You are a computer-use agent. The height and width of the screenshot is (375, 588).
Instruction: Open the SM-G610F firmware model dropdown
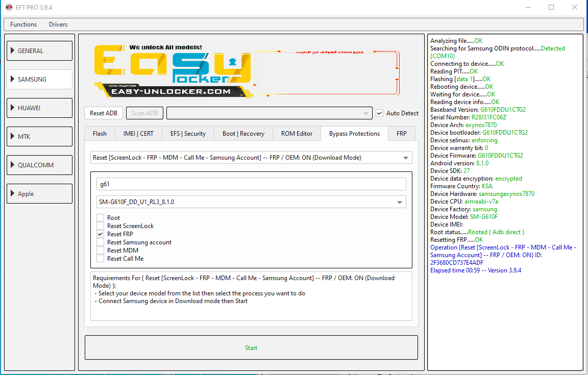pos(251,202)
